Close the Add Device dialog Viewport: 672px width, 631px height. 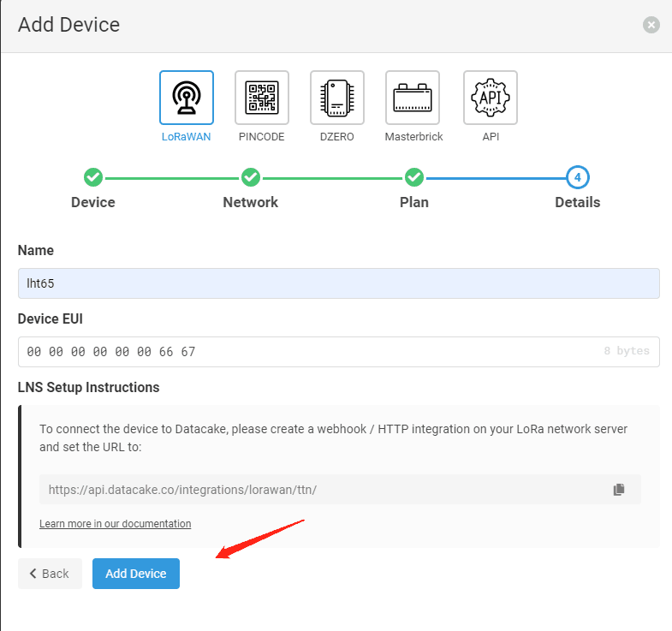tap(651, 25)
